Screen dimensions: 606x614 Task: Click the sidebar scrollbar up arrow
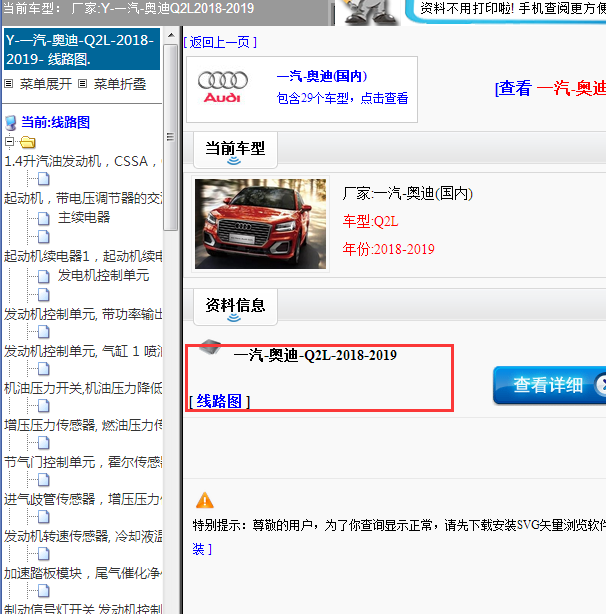click(x=171, y=35)
